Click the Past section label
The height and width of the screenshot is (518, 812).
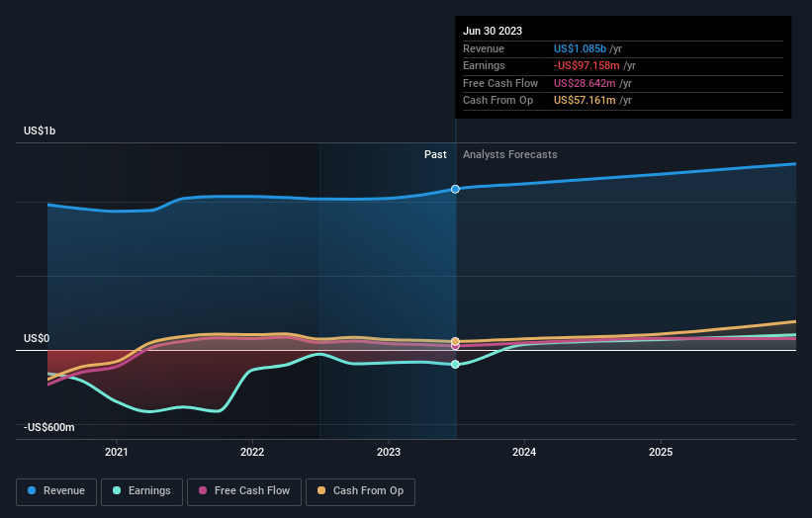pyautogui.click(x=435, y=155)
